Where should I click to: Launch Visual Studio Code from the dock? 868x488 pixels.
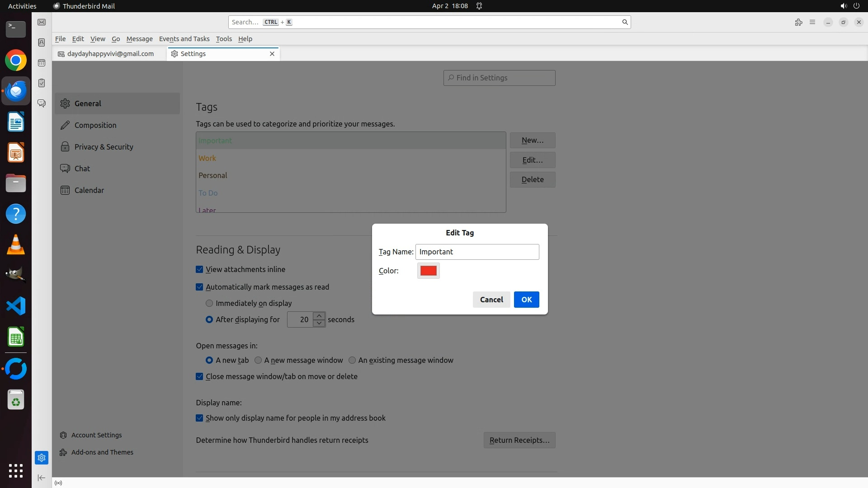coord(16,306)
